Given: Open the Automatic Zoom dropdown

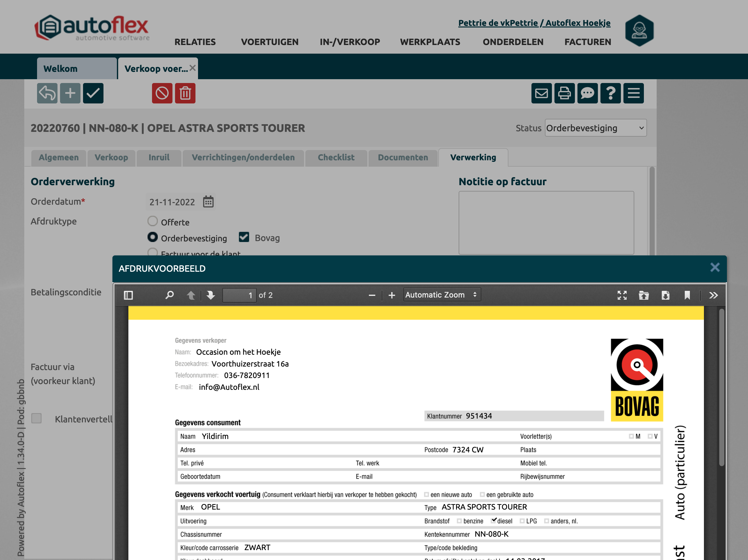Looking at the screenshot, I should [441, 295].
